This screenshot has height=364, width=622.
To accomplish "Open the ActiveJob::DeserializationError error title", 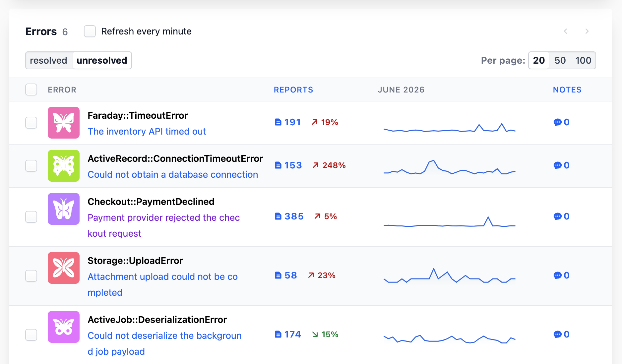I will click(x=157, y=320).
